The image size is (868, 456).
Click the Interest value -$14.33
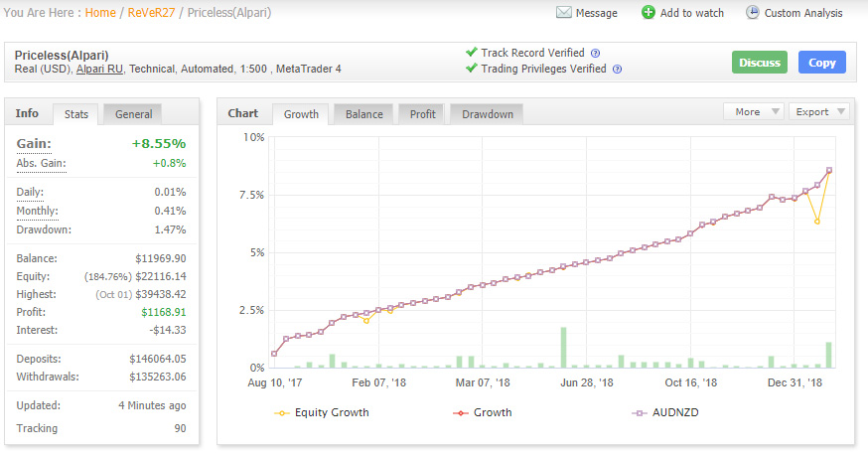click(167, 330)
